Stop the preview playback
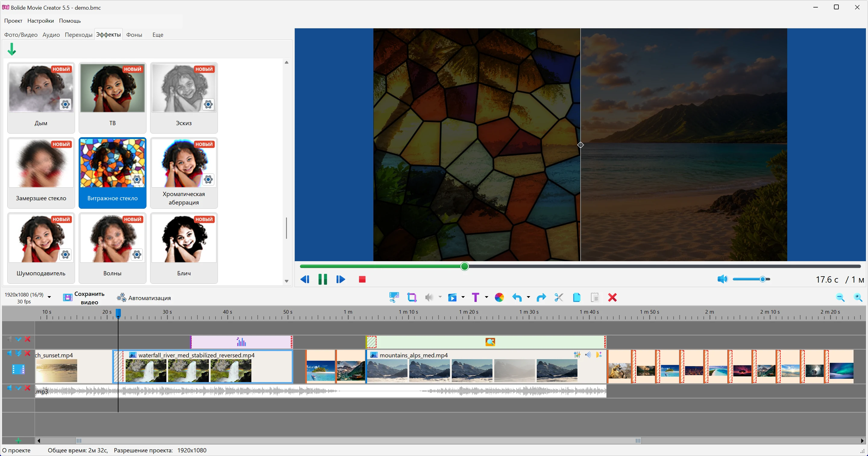Viewport: 868px width, 456px height. [x=362, y=279]
